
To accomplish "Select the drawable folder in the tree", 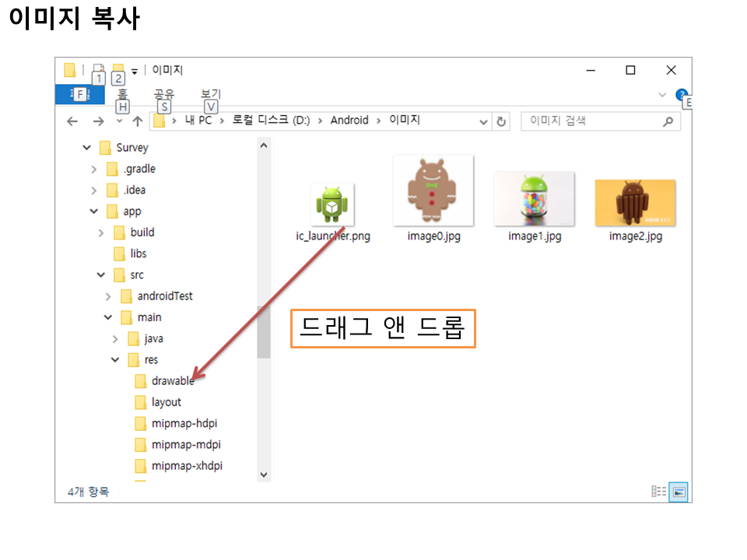I will point(172,381).
